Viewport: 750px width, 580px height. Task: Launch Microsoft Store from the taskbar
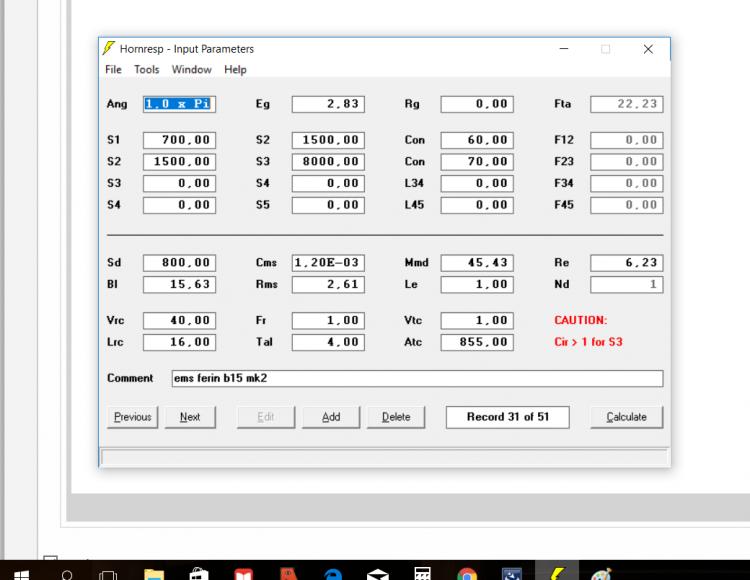click(198, 574)
